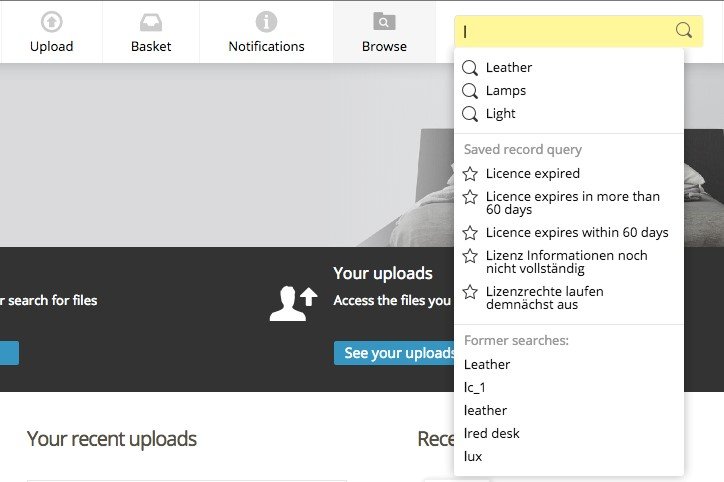
Task: Click the star icon beside Licence expired
Action: point(470,174)
